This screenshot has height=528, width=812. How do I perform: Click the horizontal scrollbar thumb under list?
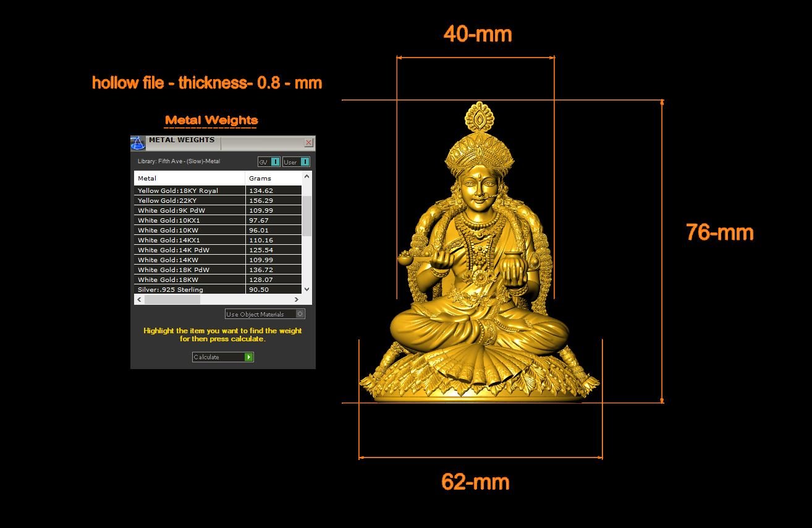pos(172,300)
